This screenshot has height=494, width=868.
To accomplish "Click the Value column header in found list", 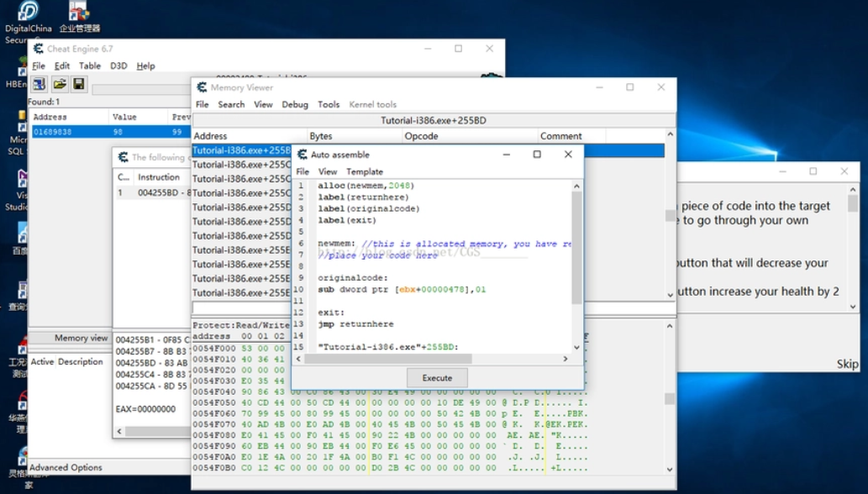I will point(138,117).
